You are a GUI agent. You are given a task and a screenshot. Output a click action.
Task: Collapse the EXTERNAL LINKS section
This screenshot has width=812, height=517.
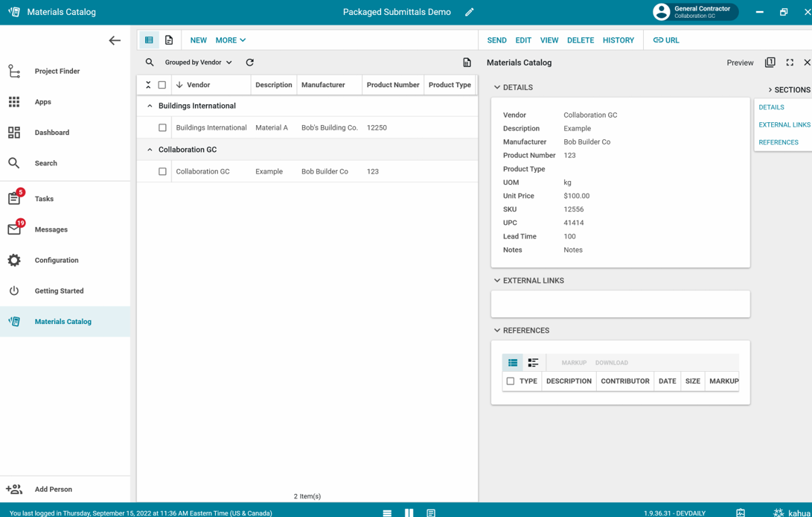[x=497, y=281]
